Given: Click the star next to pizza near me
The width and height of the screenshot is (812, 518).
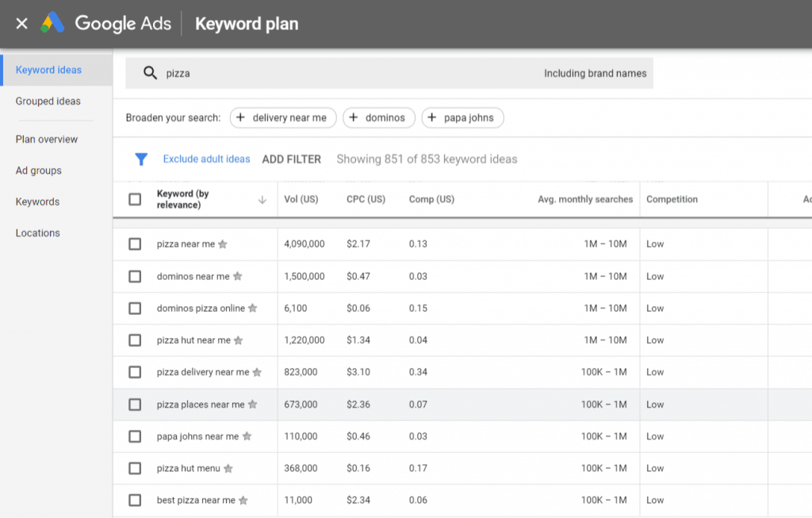Looking at the screenshot, I should 223,244.
